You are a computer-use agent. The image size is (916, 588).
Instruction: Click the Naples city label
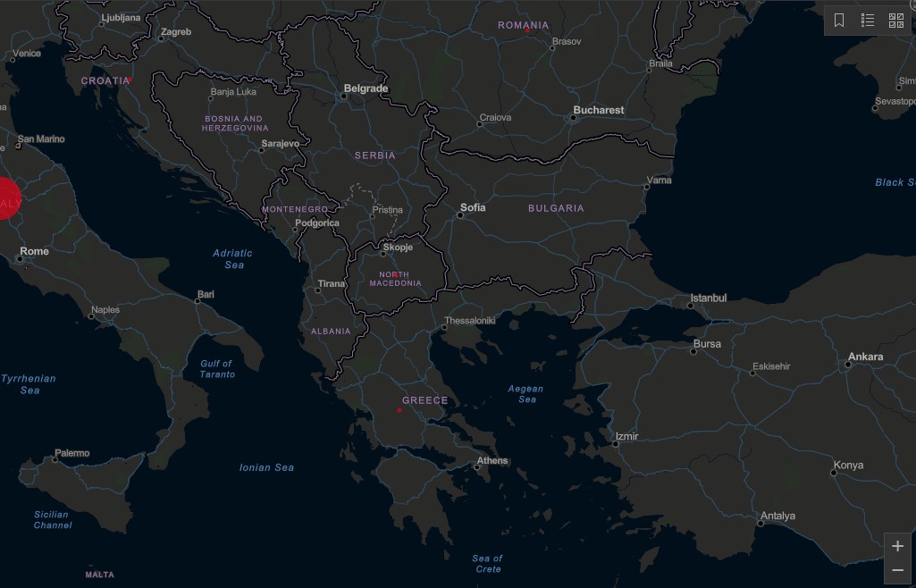pyautogui.click(x=105, y=310)
